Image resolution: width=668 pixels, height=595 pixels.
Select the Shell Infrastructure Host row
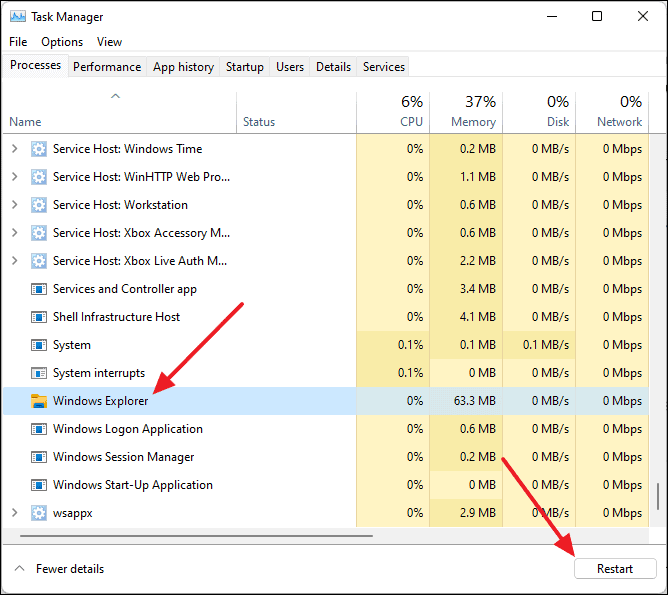(326, 317)
